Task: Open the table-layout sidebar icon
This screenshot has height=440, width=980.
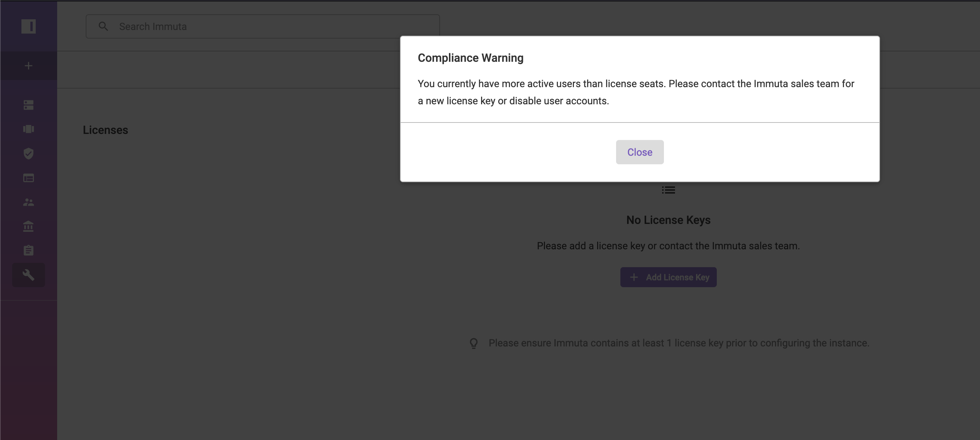Action: 29,178
